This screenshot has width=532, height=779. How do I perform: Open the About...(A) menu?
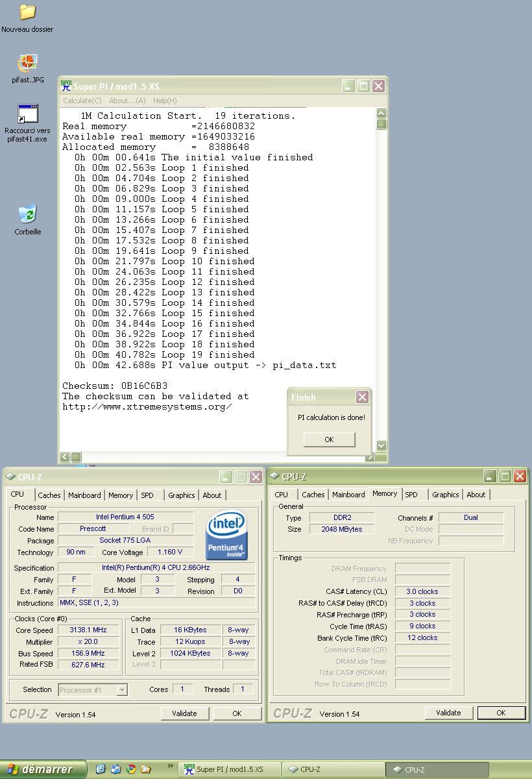[127, 101]
